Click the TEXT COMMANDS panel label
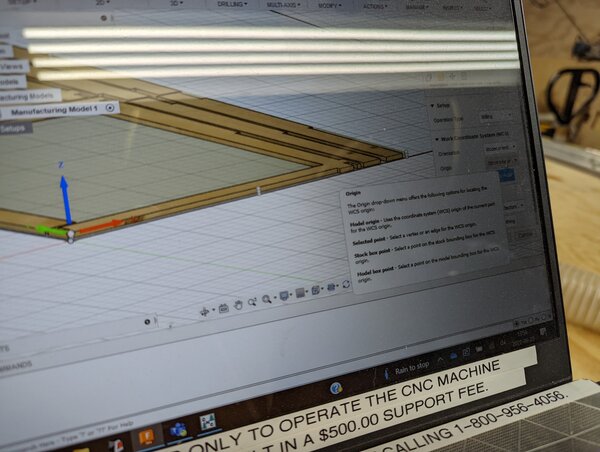 (x=15, y=366)
